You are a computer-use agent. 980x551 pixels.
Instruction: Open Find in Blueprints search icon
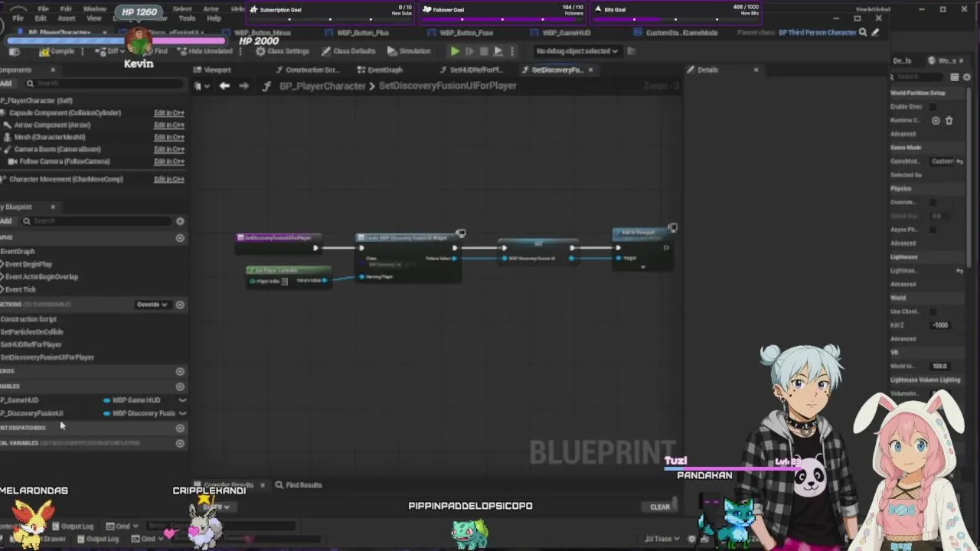(863, 33)
